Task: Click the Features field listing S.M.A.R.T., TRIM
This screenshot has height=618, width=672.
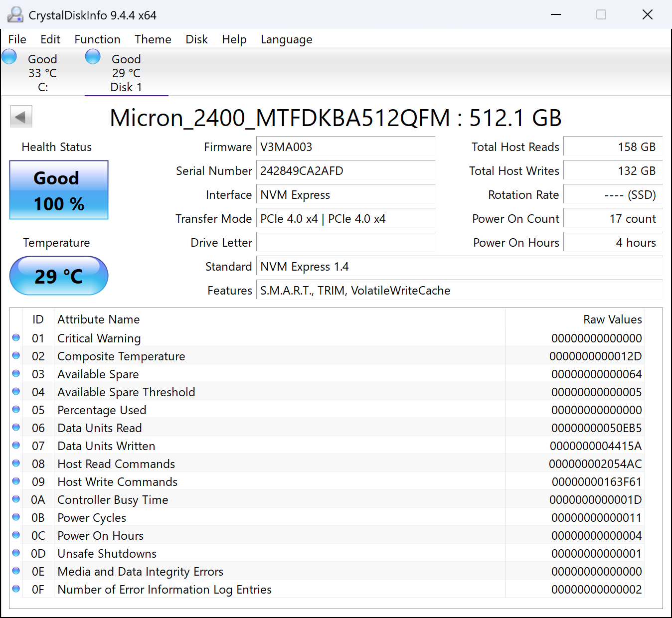Action: tap(460, 291)
